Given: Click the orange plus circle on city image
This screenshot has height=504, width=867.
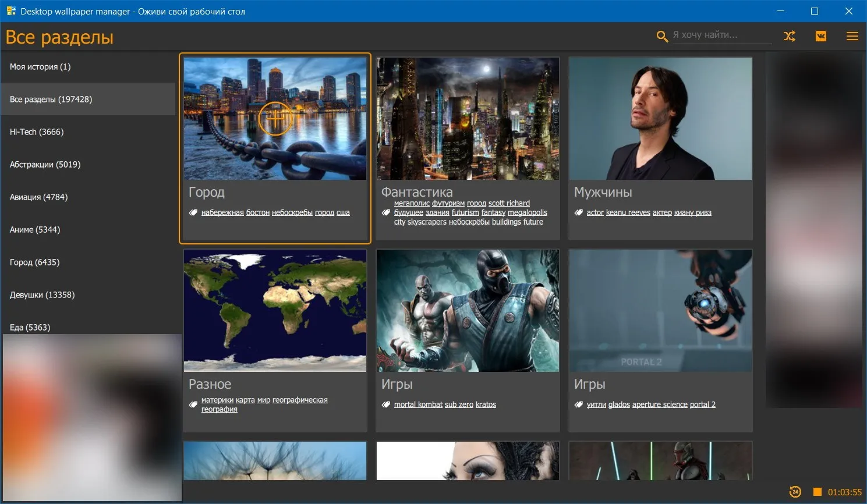Looking at the screenshot, I should pyautogui.click(x=275, y=118).
